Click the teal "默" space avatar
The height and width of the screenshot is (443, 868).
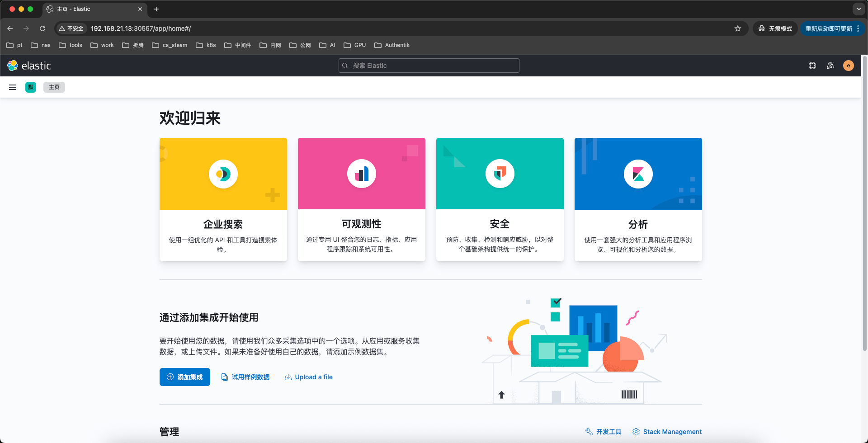tap(30, 87)
